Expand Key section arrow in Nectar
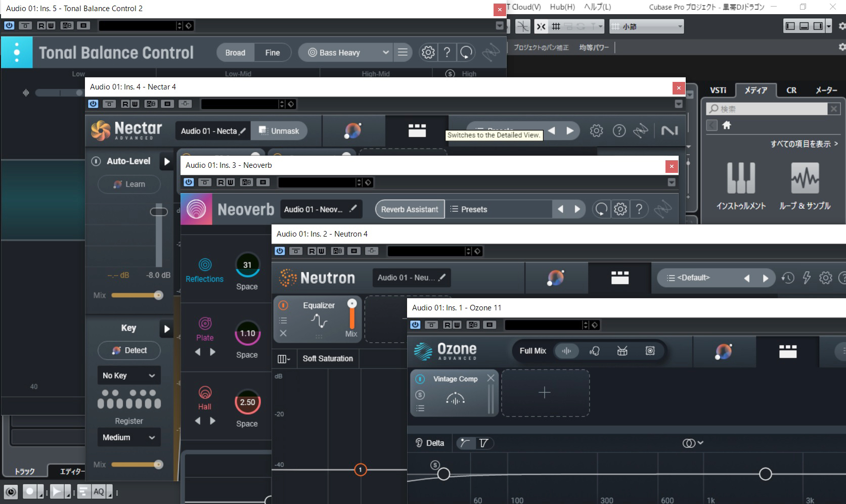 (166, 329)
